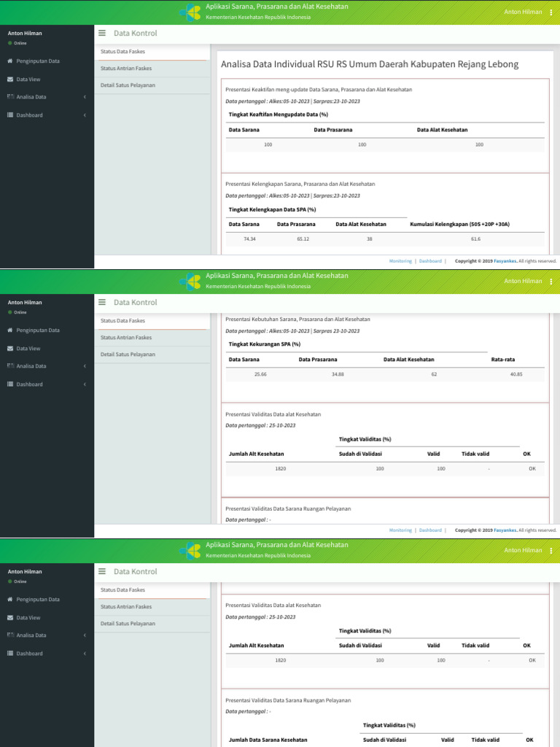Click the vertical dots icon in the bottom header
560x747 pixels.
(x=551, y=551)
